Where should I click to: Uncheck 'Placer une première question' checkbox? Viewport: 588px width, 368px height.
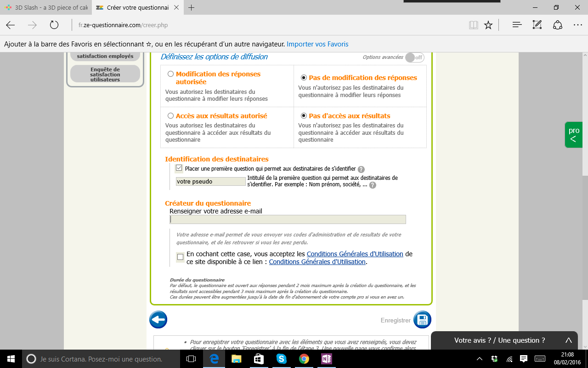click(179, 168)
